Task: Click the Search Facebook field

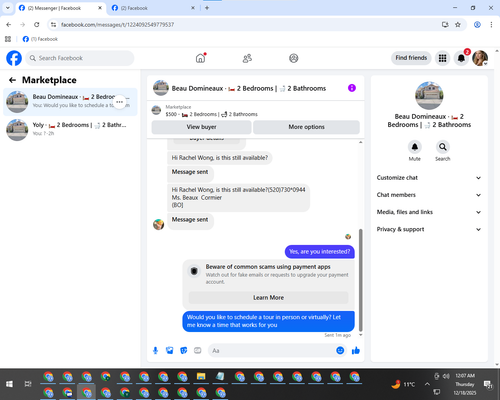Action: 80,58
